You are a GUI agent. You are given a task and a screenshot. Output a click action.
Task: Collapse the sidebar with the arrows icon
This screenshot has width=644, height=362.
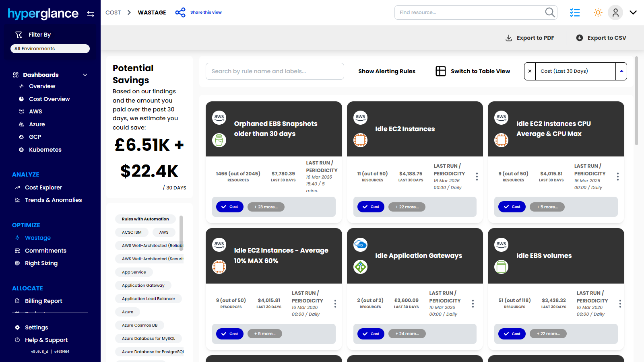click(91, 14)
